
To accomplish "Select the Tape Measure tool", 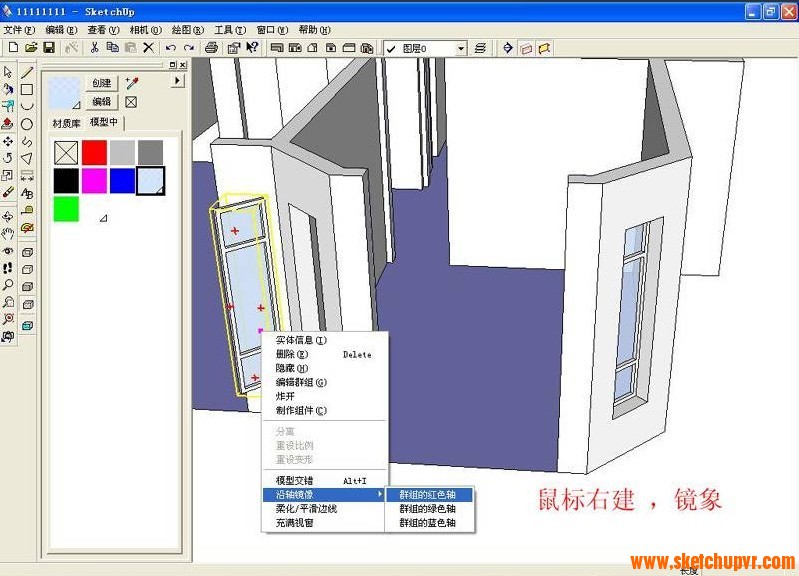I will coord(27,211).
